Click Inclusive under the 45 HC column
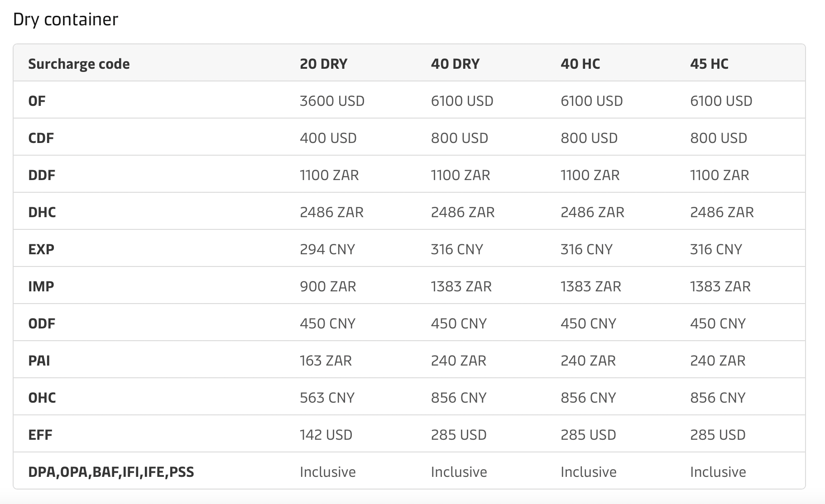Screen dimensions: 825x504 [x=718, y=472]
